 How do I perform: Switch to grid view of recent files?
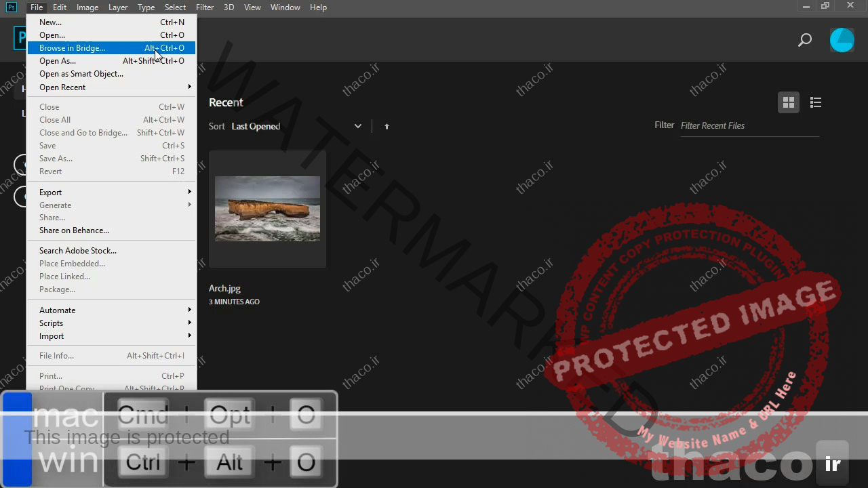pyautogui.click(x=788, y=102)
